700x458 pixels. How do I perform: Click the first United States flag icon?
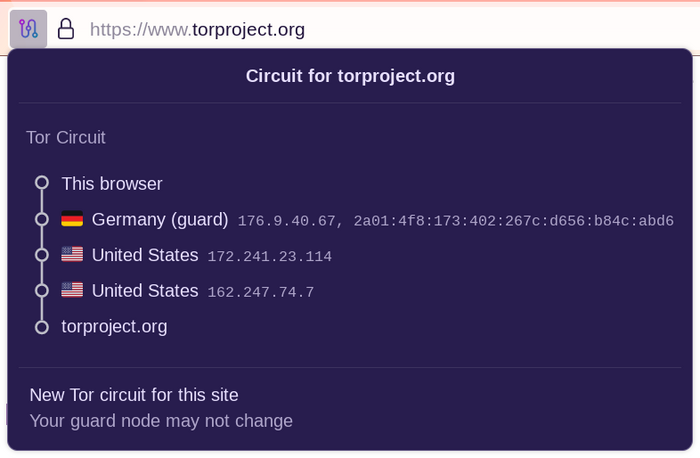(x=72, y=254)
